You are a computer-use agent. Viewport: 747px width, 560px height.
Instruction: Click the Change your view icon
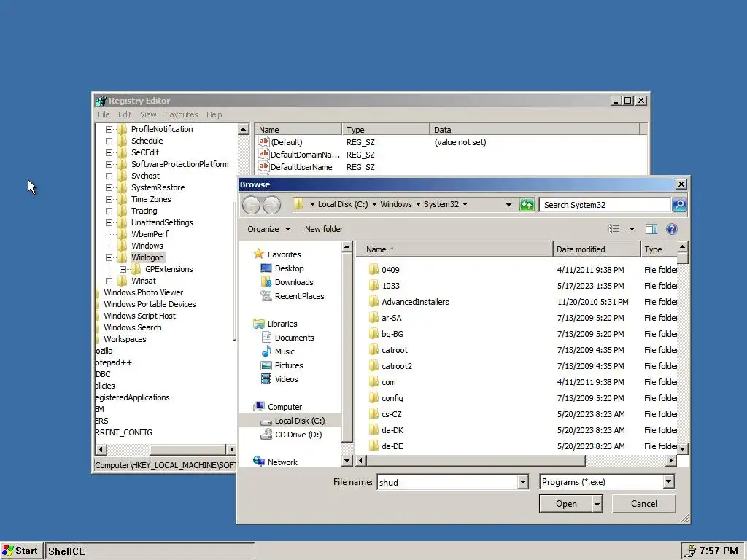[x=614, y=229]
